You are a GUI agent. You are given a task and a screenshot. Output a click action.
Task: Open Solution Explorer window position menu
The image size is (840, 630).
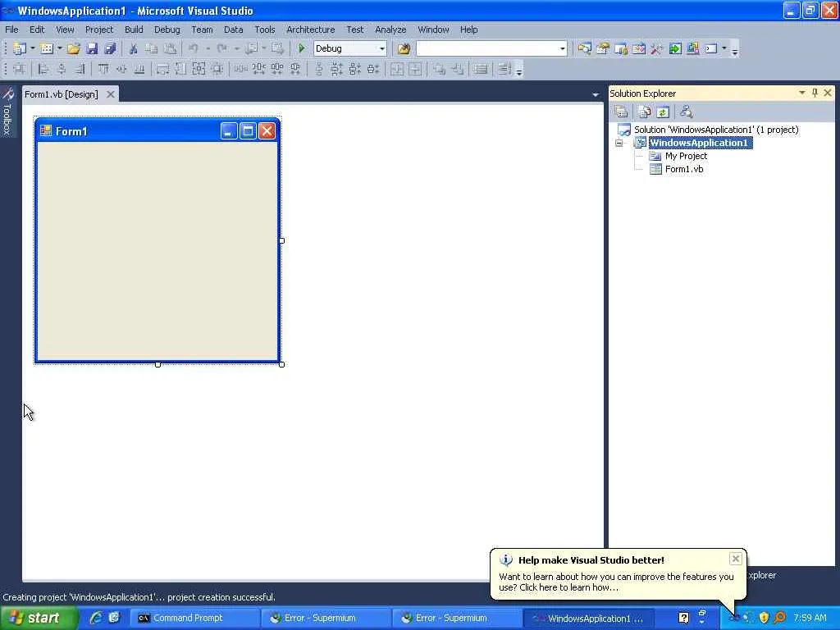802,93
